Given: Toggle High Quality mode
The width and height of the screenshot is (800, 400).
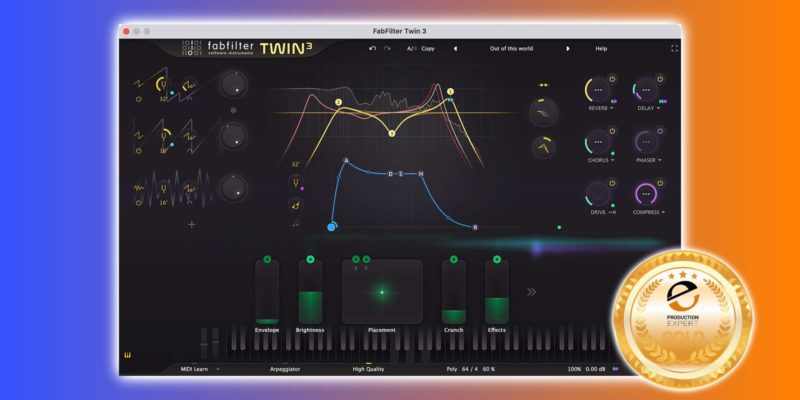Looking at the screenshot, I should 368,369.
